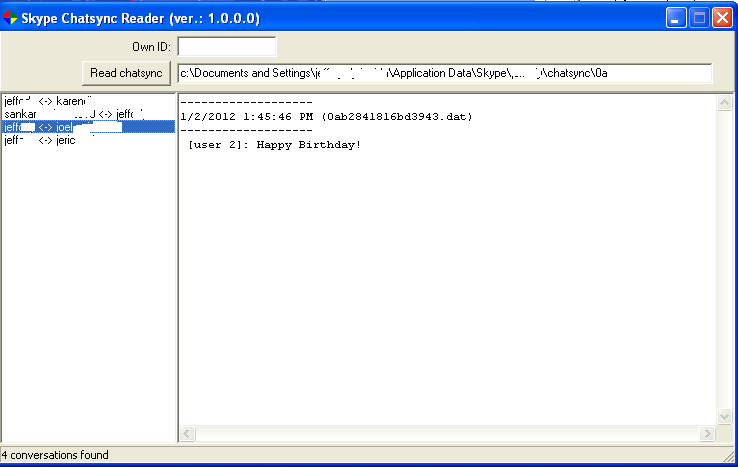
Task: Minimize the Skype Chatsync Reader window
Action: (676, 18)
